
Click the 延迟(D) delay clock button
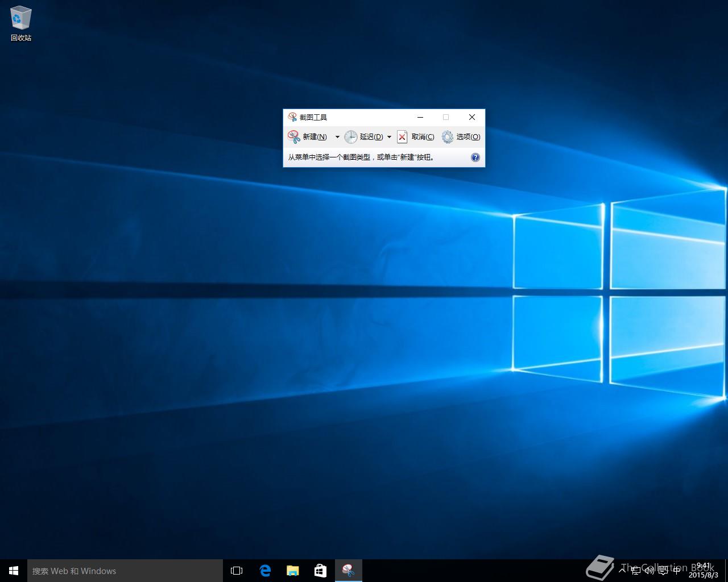click(x=363, y=136)
